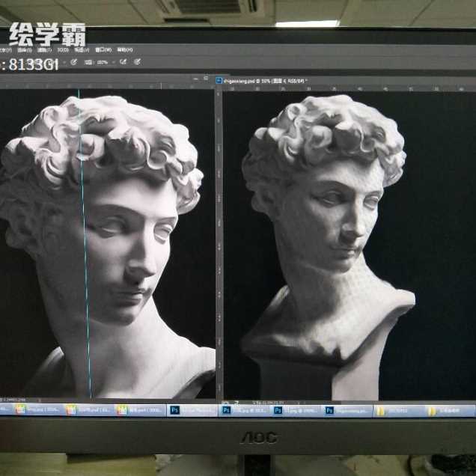Screen dimensions: 476x476
Task: Maximize the left document window
Action: (206, 79)
